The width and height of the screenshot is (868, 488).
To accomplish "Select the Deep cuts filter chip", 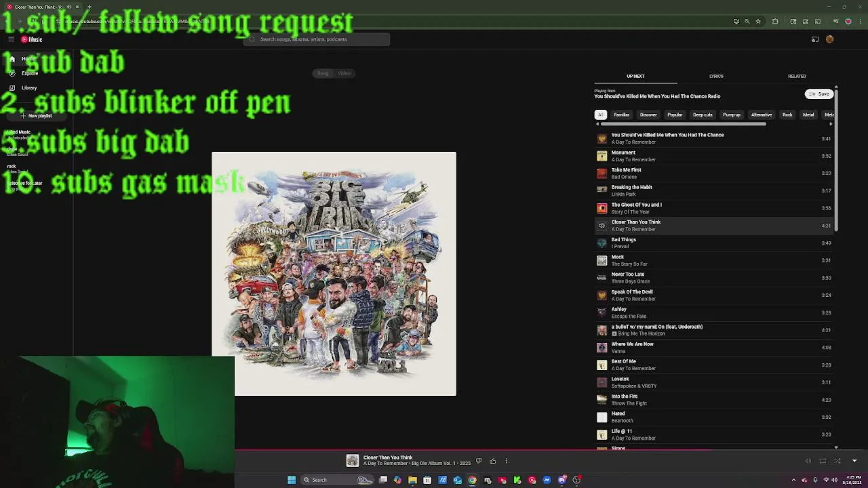I will pos(703,115).
